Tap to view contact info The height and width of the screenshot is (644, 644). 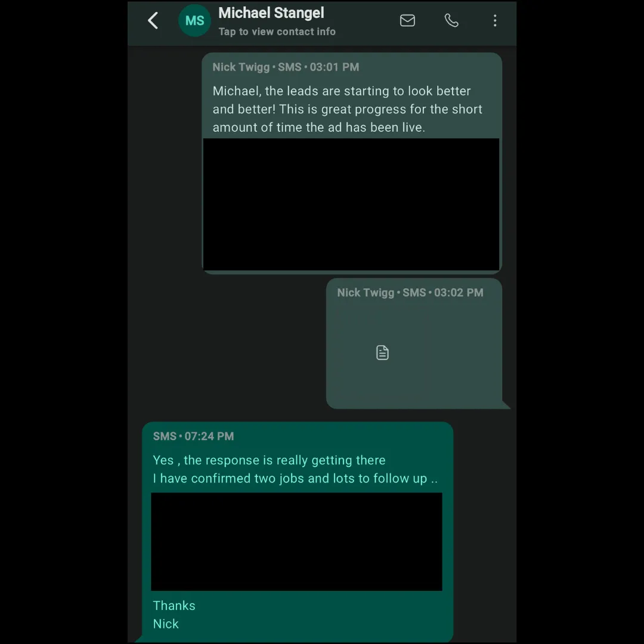(x=277, y=32)
